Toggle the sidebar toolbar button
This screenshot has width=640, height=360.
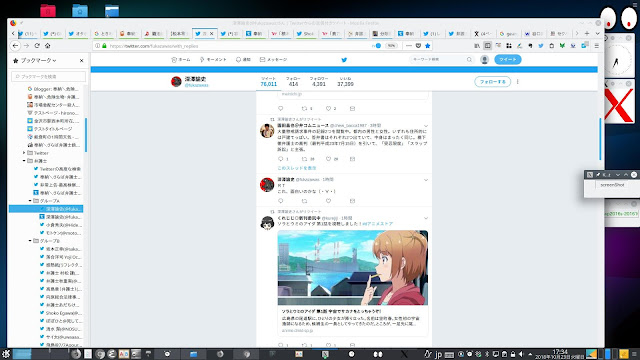point(487,46)
